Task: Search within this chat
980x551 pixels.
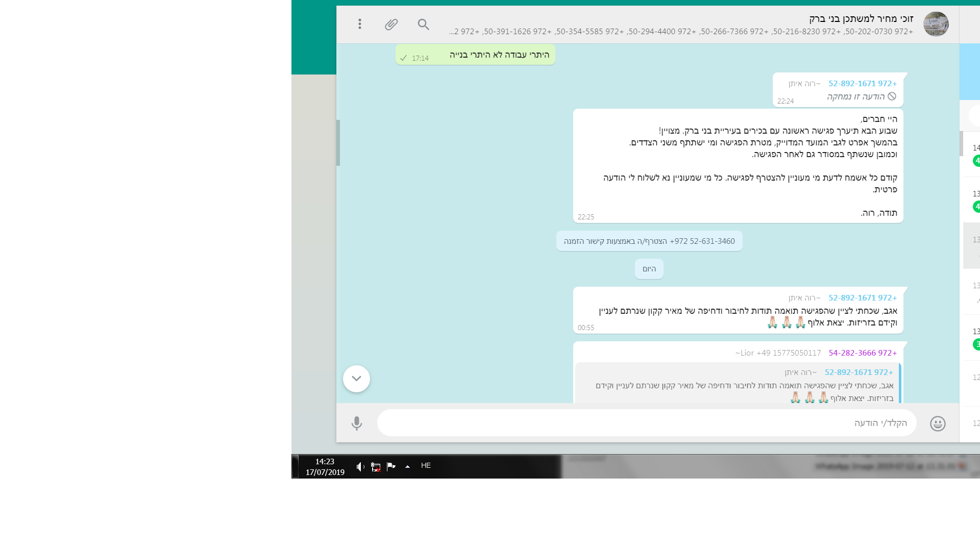Action: (424, 24)
